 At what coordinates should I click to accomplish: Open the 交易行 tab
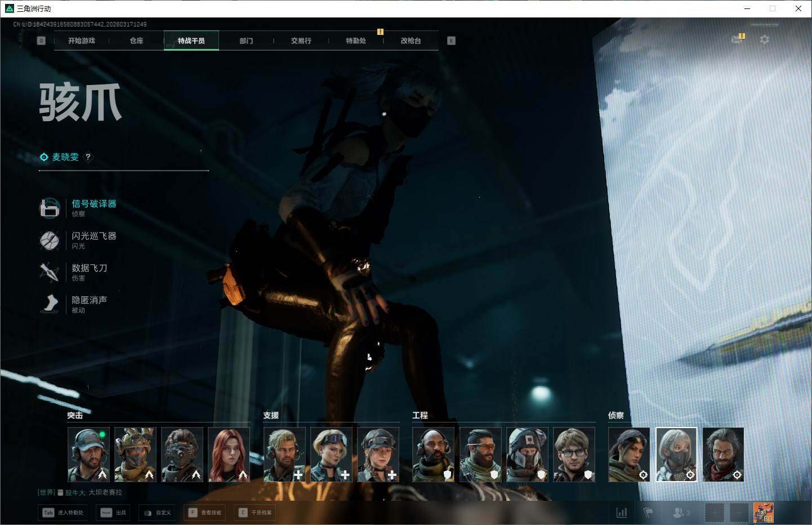[x=301, y=41]
